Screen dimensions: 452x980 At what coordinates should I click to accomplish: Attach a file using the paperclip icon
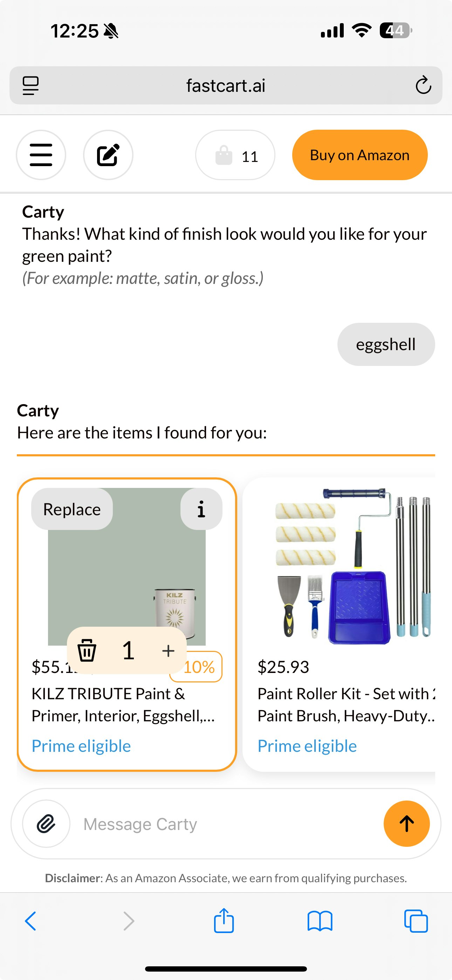[45, 824]
